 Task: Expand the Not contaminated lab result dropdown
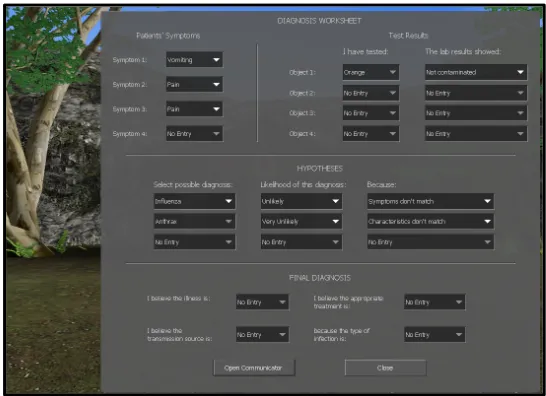coord(476,72)
